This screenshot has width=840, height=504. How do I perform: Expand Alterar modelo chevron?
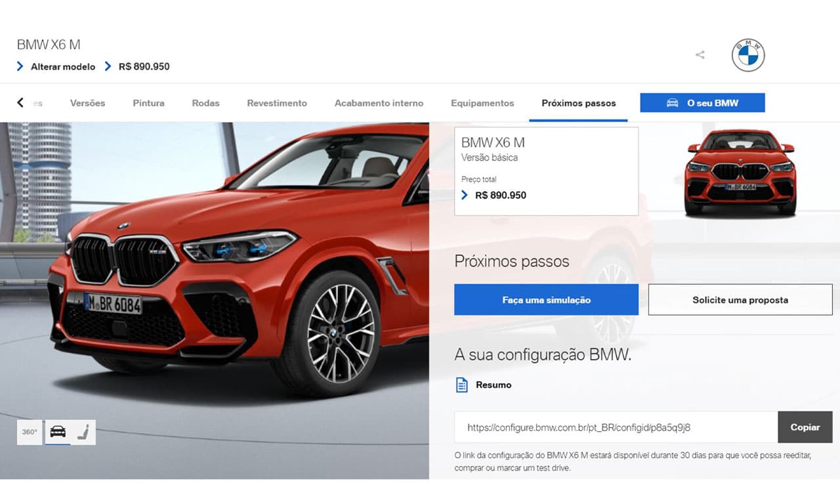pos(20,66)
